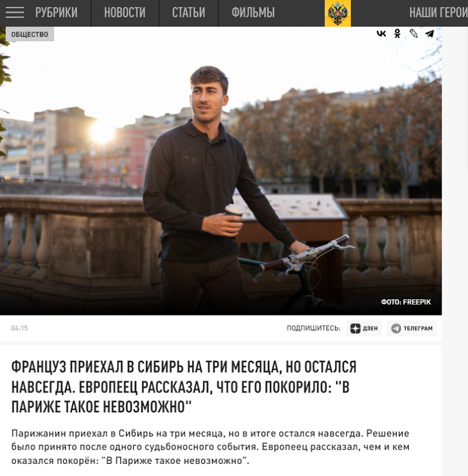Click the Telegram icon in subscribe row
Image resolution: width=468 pixels, height=476 pixels.
[x=395, y=328]
